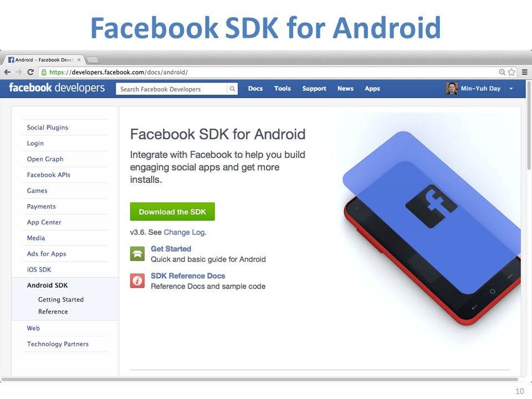Click the search magnifier icon button
This screenshot has width=532, height=399.
point(232,89)
